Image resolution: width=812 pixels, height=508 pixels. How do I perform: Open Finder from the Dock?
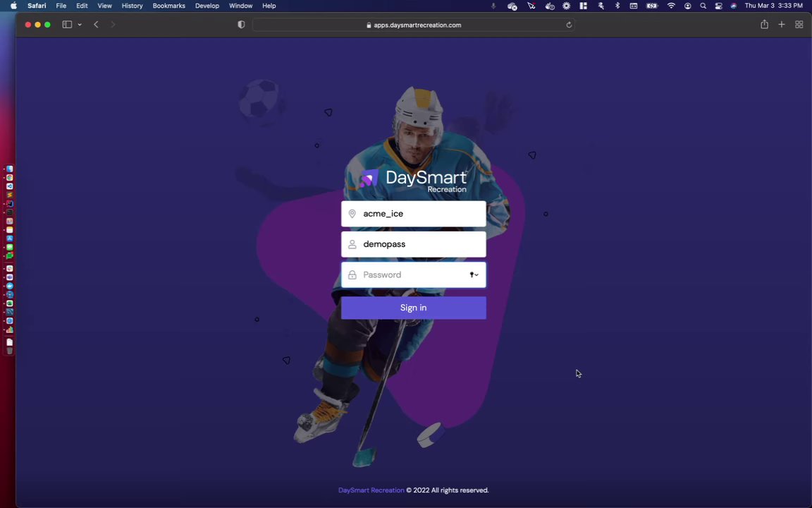[x=9, y=169]
